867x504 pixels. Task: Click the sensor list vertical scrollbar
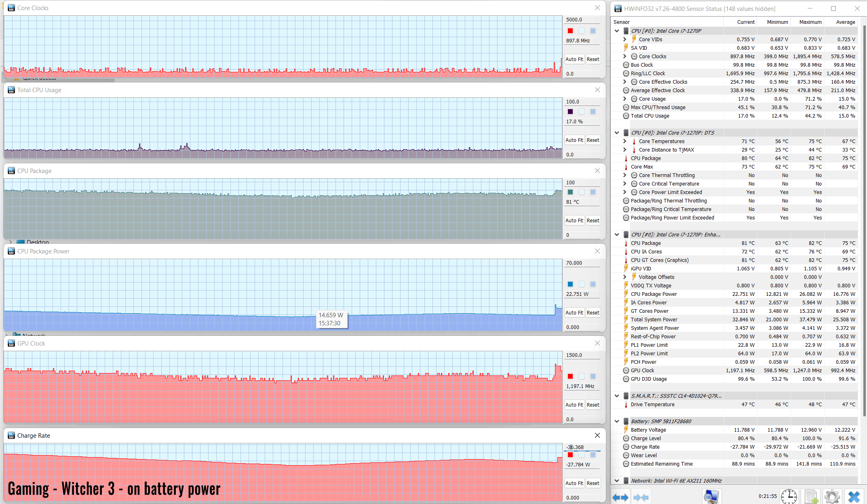tap(864, 220)
